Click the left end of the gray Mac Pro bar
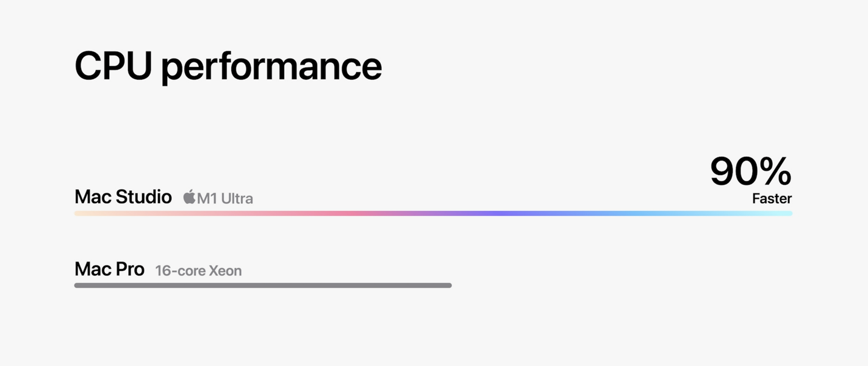Image resolution: width=868 pixels, height=366 pixels. [79, 285]
